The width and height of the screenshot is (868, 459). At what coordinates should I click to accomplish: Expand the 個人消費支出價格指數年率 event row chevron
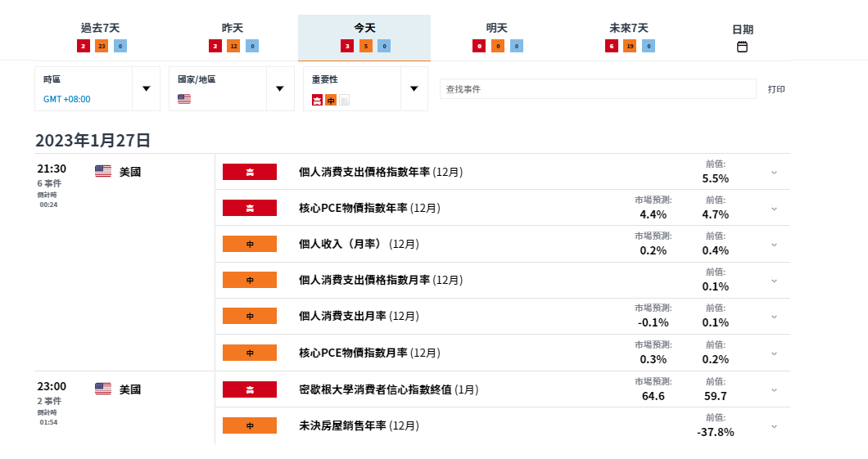pos(774,172)
